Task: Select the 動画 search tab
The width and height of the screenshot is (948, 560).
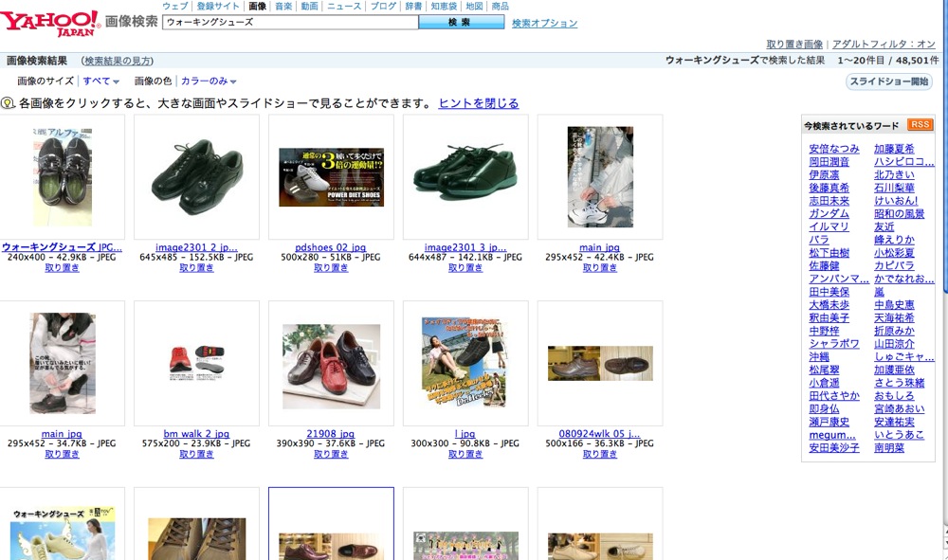Action: tap(310, 6)
